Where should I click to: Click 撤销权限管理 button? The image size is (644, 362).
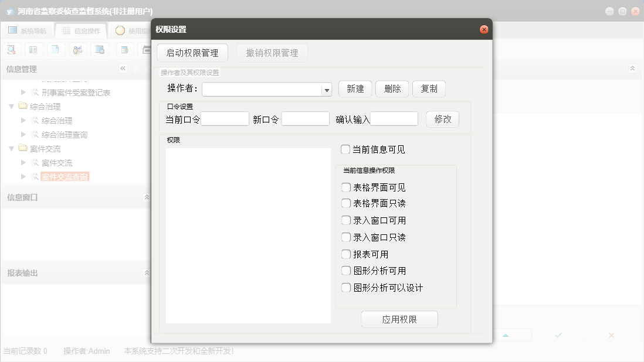(272, 53)
